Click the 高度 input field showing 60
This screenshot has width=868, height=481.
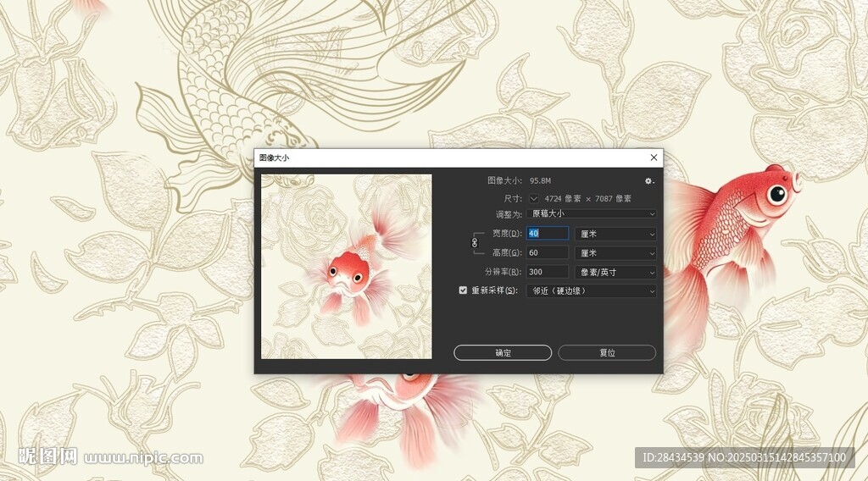tap(548, 252)
